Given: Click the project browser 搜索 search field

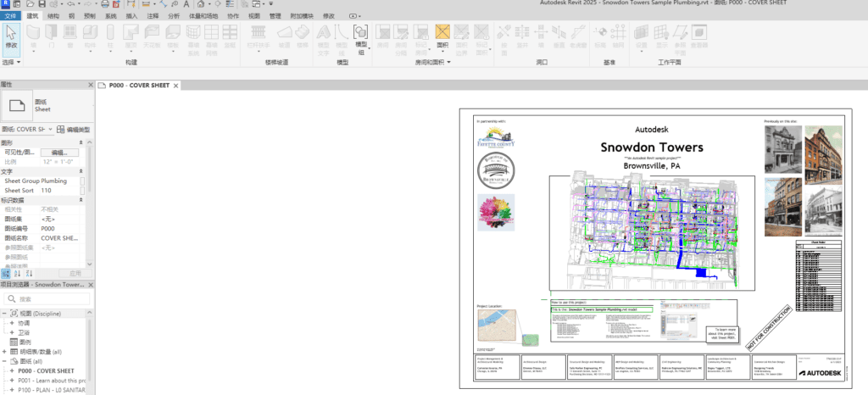Looking at the screenshot, I should click(x=47, y=298).
